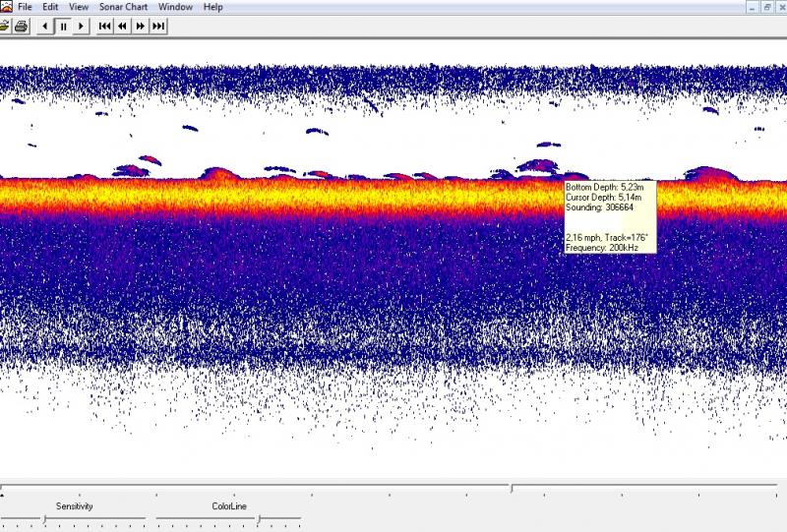Open the File menu
This screenshot has height=532, width=787.
coord(25,7)
